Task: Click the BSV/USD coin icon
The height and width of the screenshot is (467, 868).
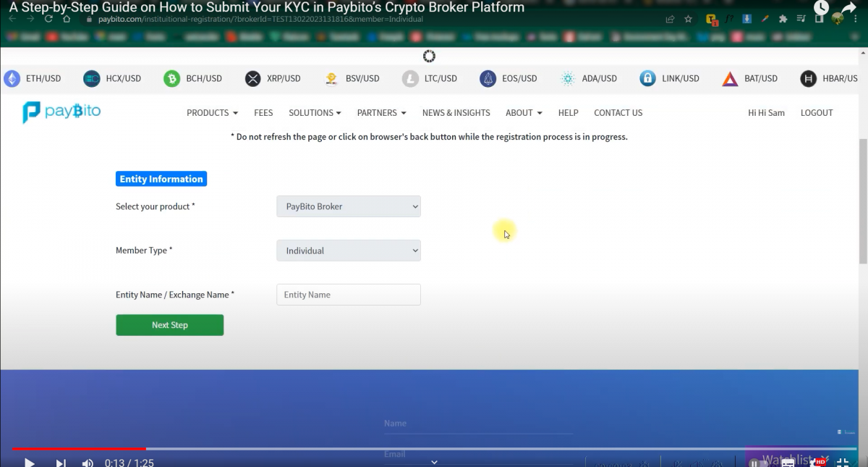Action: pos(331,78)
